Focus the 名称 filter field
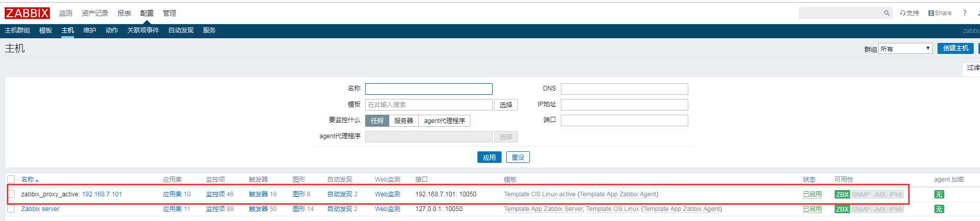The width and height of the screenshot is (980, 221). 429,89
